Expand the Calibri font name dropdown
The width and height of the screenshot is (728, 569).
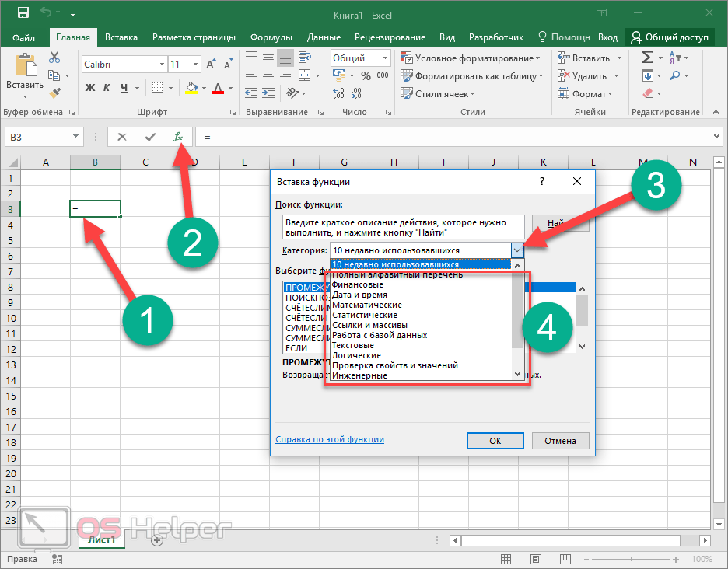tap(162, 65)
